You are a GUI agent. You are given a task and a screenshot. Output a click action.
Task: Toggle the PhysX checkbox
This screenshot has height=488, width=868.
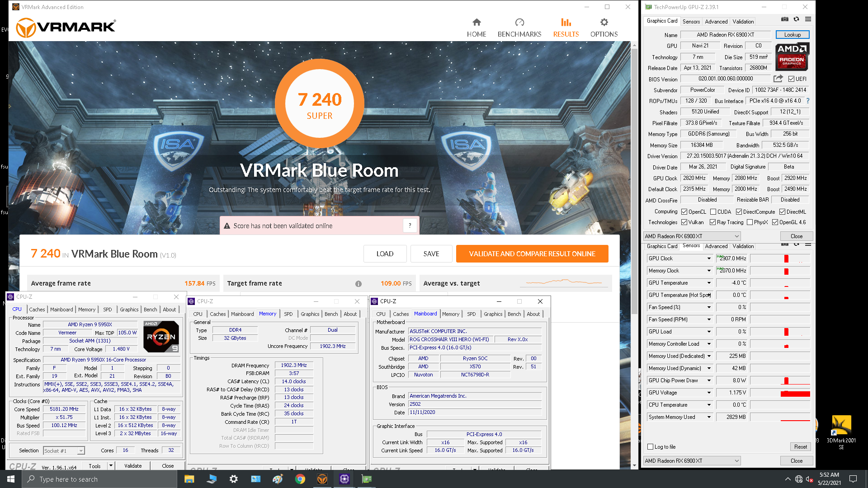[750, 222]
